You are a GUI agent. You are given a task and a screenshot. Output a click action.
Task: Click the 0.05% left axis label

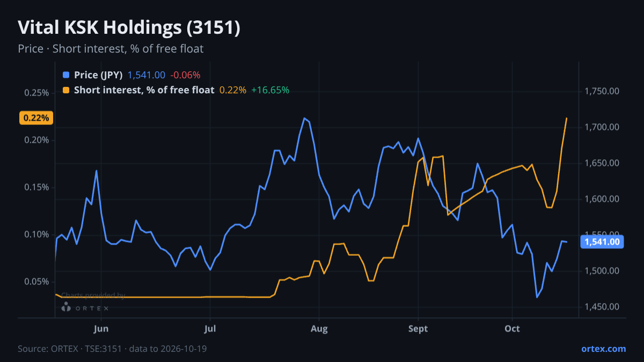pos(36,282)
